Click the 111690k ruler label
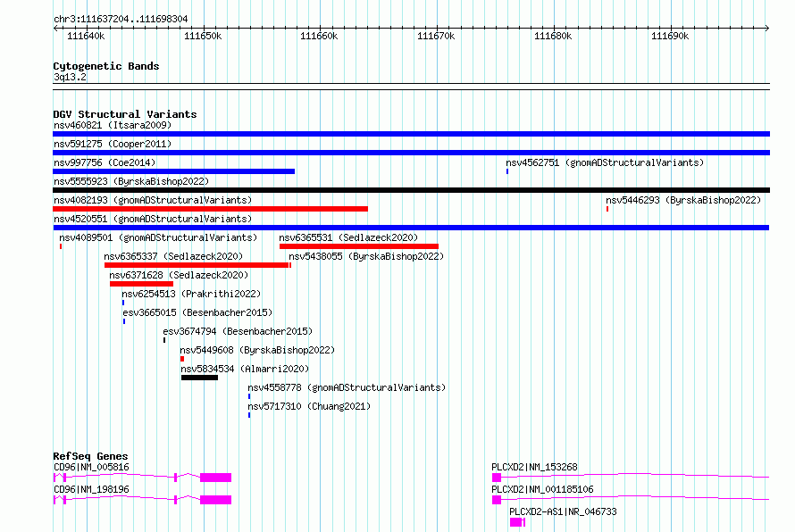This screenshot has height=532, width=795. coord(670,36)
